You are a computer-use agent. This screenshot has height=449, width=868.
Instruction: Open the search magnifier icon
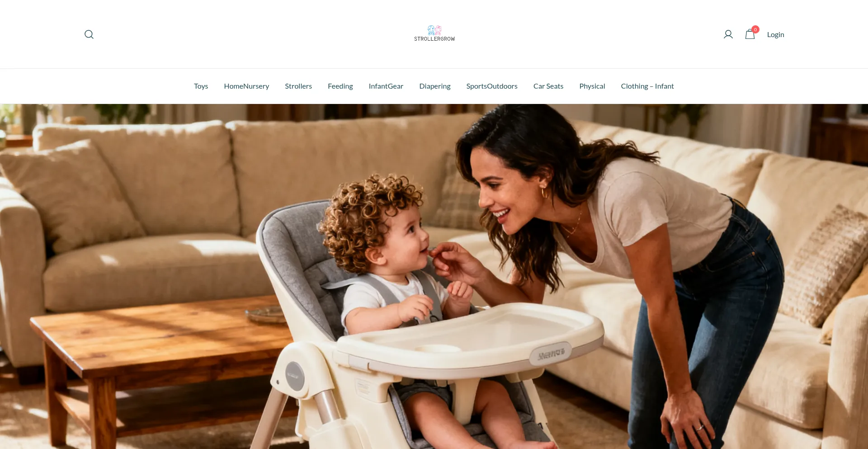[89, 34]
